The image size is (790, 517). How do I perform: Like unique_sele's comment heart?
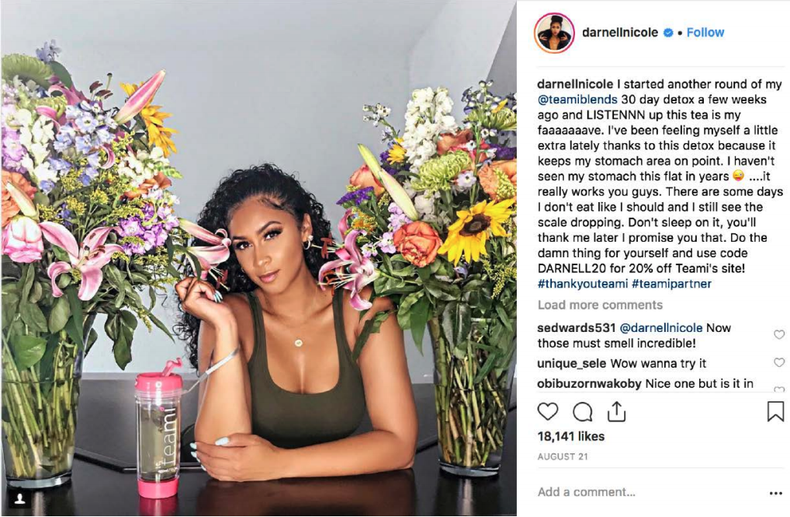[779, 362]
